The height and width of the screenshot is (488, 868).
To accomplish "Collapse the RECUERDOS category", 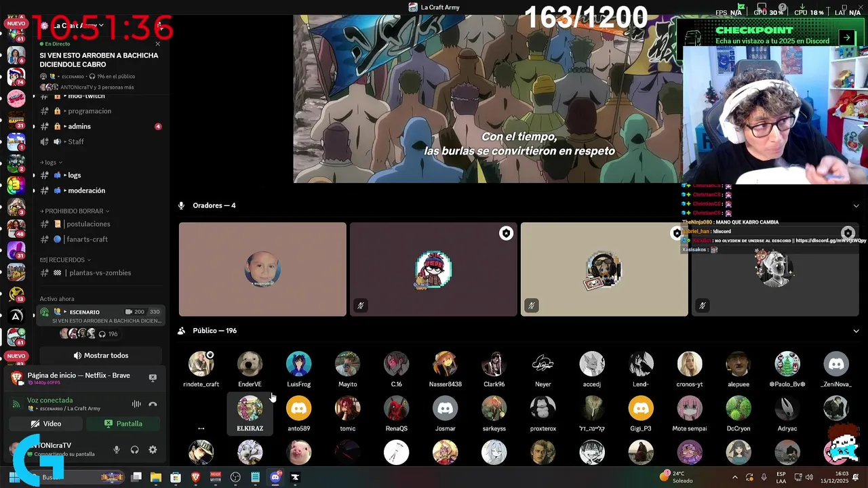I will 65,260.
